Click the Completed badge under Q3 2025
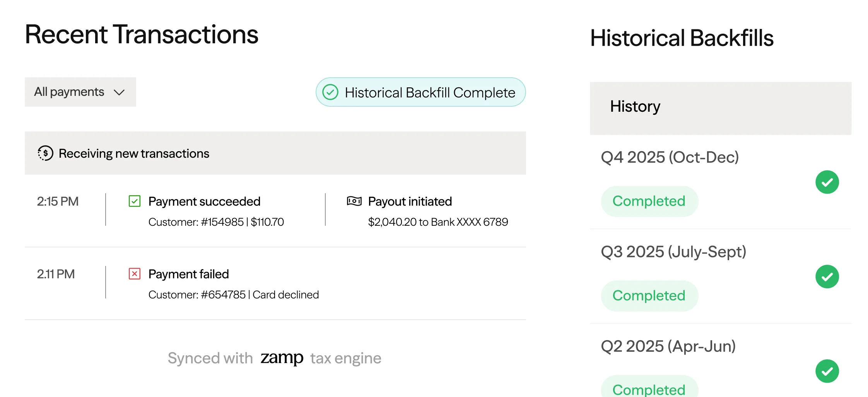Viewport: 868px width, 397px height. pos(649,296)
